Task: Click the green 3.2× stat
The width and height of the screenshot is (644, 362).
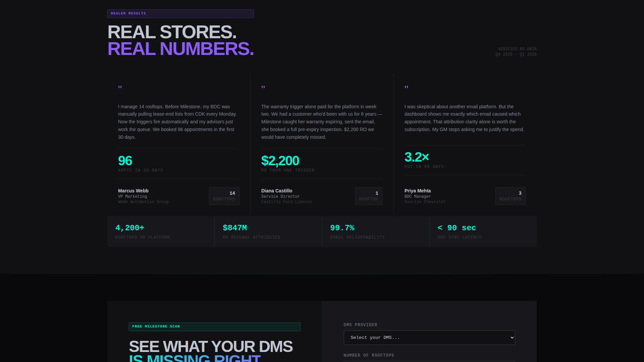Action: [417, 157]
